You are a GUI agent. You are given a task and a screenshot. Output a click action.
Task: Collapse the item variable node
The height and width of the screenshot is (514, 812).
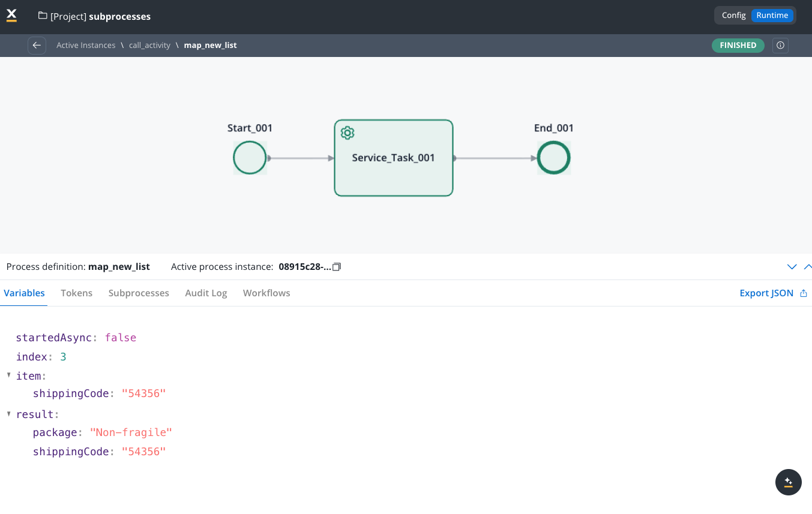[9, 375]
